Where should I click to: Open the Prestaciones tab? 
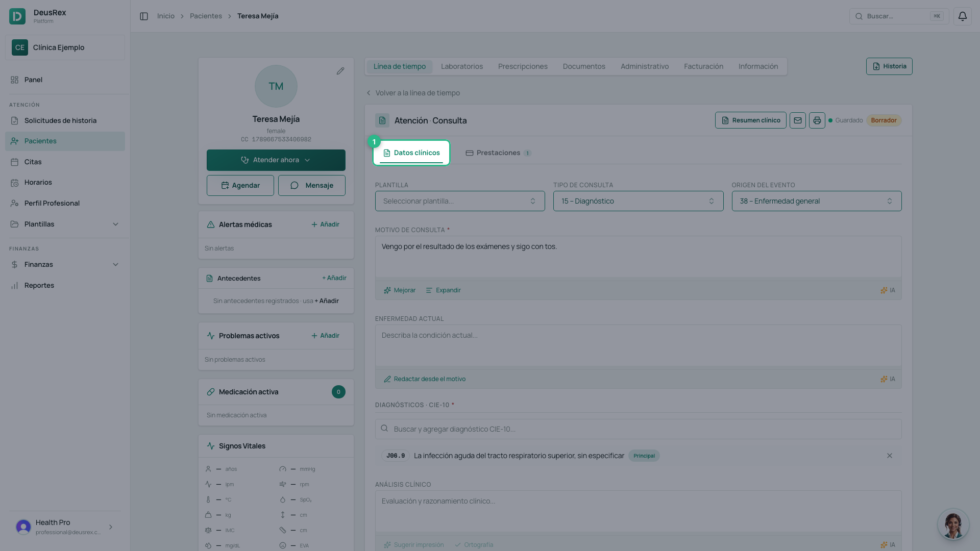tap(498, 153)
